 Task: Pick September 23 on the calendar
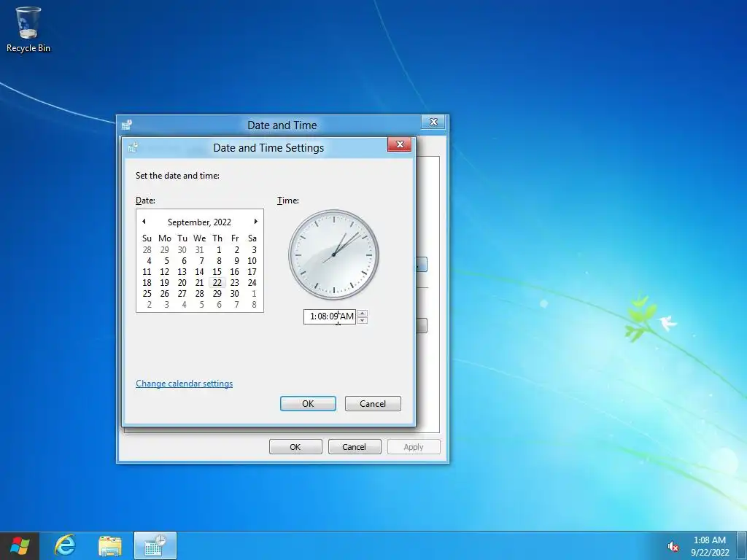pyautogui.click(x=234, y=282)
